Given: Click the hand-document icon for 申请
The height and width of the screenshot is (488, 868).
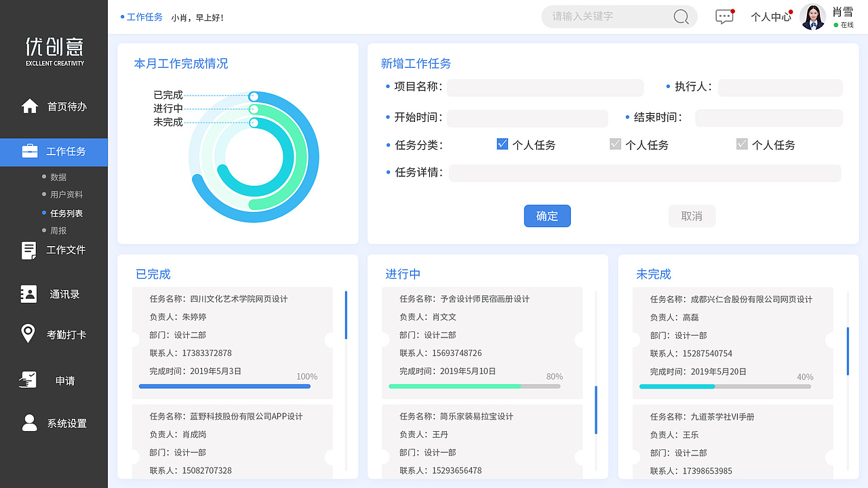Looking at the screenshot, I should pos(28,380).
